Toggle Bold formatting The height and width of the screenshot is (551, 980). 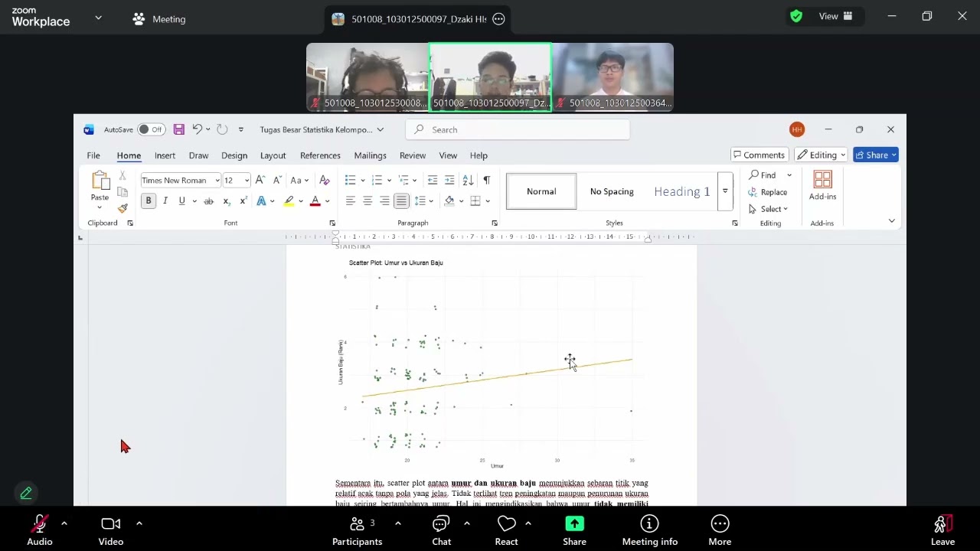click(x=149, y=201)
